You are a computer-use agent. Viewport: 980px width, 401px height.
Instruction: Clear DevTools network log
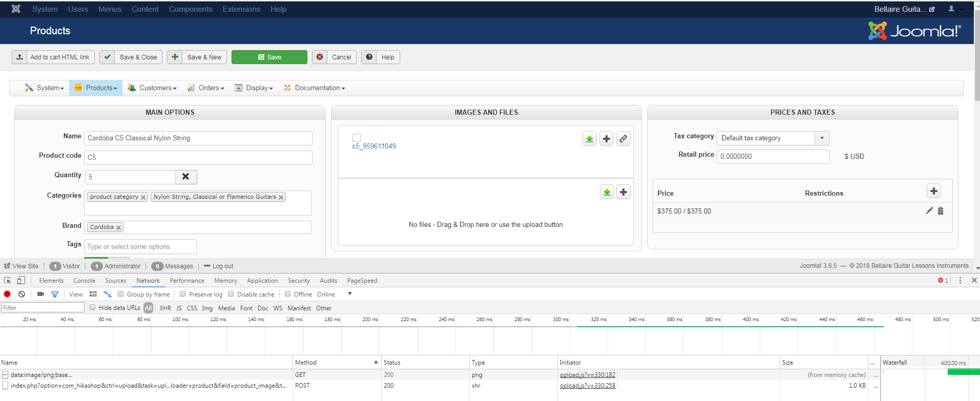click(x=22, y=294)
